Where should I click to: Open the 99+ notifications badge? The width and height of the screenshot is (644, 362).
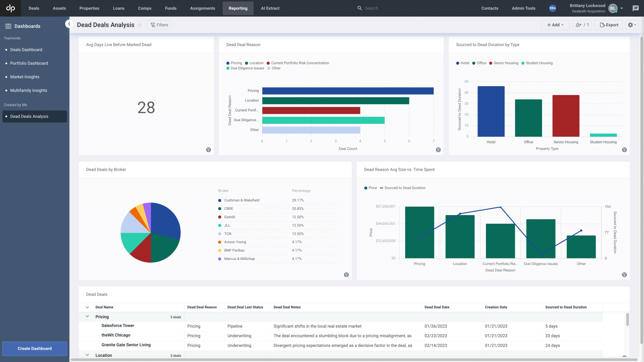(552, 8)
